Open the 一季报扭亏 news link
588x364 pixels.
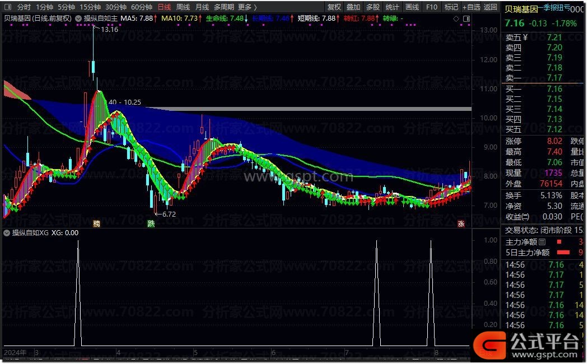[554, 7]
